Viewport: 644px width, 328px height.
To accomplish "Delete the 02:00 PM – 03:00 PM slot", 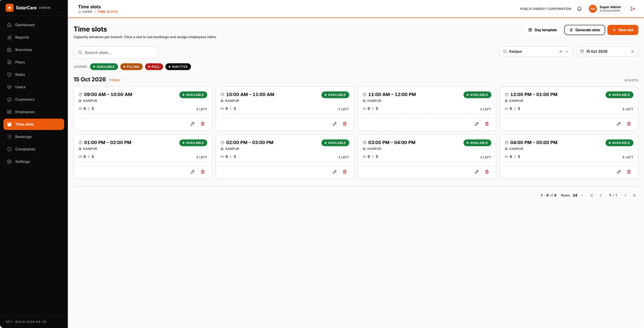I will [x=345, y=172].
